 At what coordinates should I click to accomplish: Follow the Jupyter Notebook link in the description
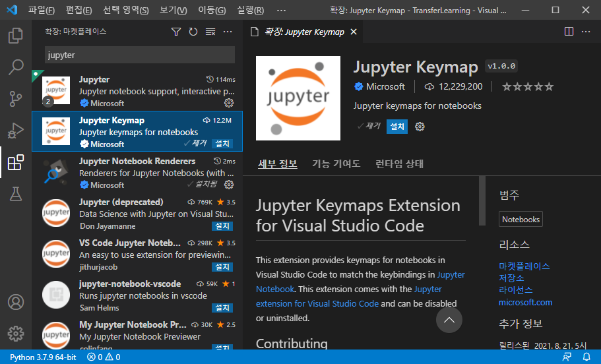click(x=451, y=275)
